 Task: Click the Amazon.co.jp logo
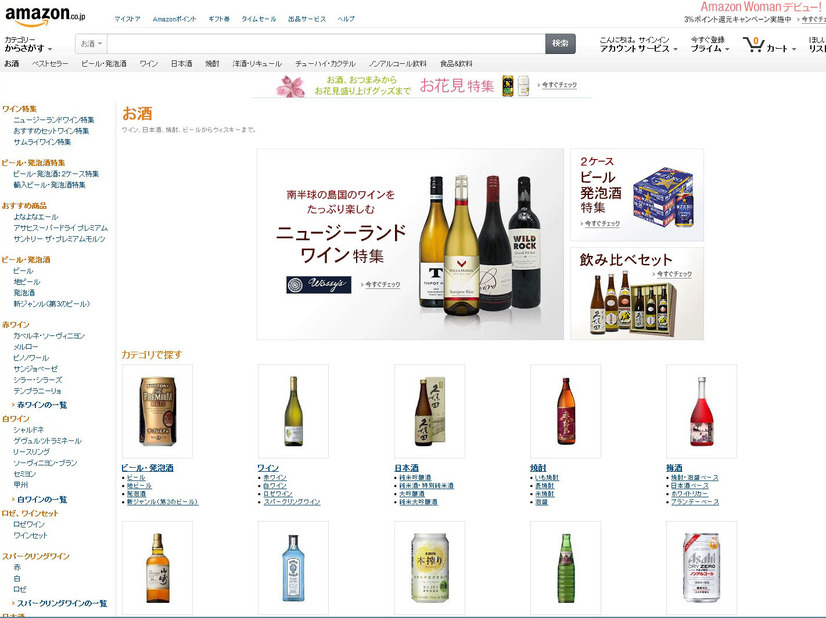point(45,16)
